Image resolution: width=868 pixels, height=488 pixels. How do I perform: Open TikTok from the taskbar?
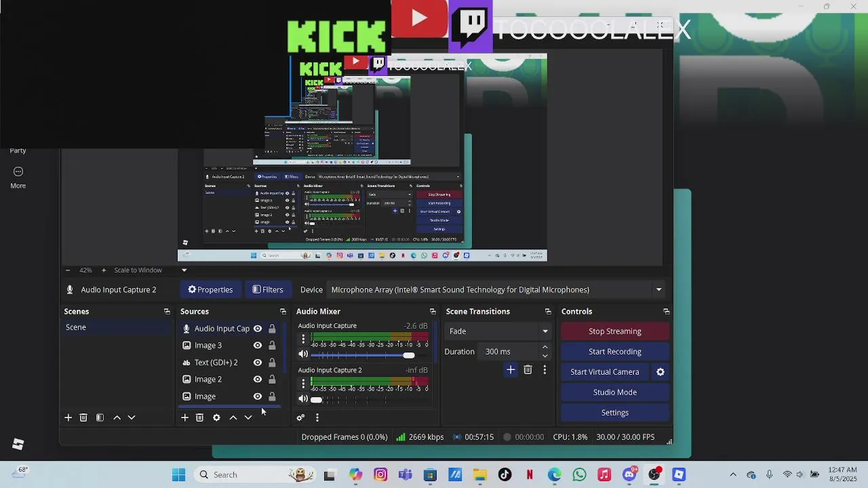coord(505,475)
